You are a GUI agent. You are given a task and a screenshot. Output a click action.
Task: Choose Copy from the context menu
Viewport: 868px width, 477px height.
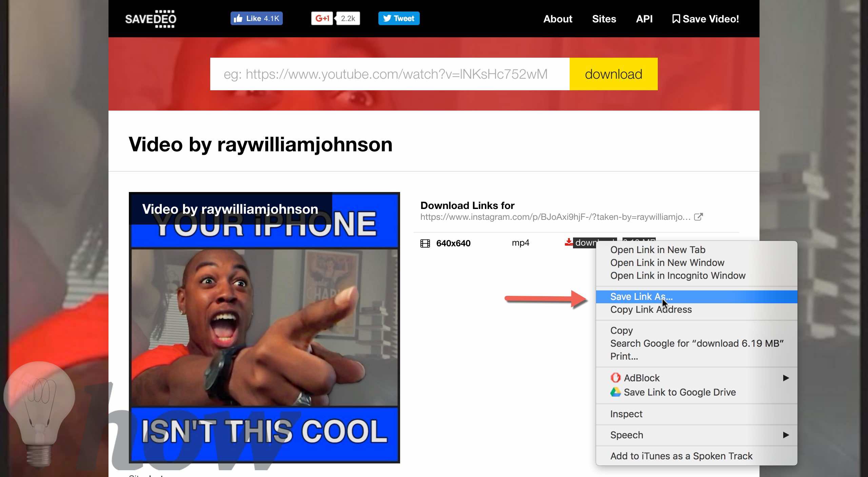(x=696, y=330)
